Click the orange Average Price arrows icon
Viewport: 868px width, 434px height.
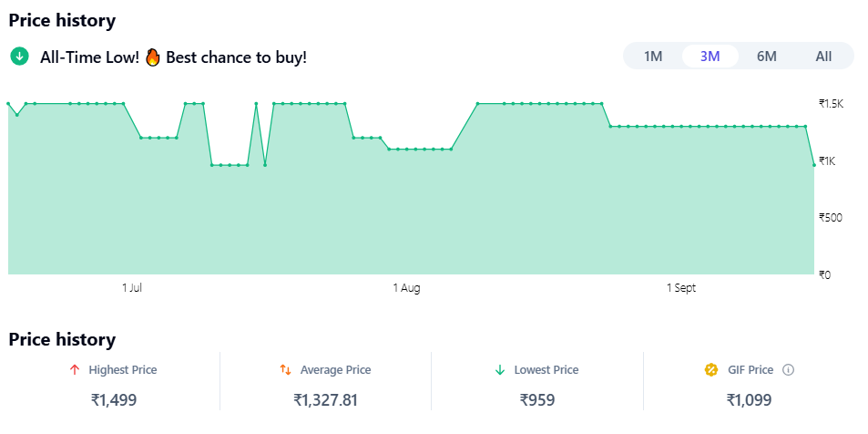(x=285, y=370)
